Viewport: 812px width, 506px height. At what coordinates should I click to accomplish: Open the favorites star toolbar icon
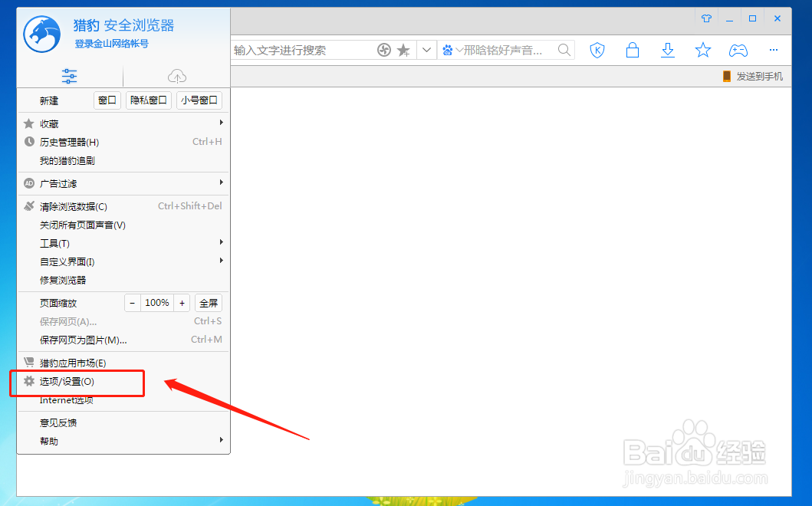click(x=702, y=51)
